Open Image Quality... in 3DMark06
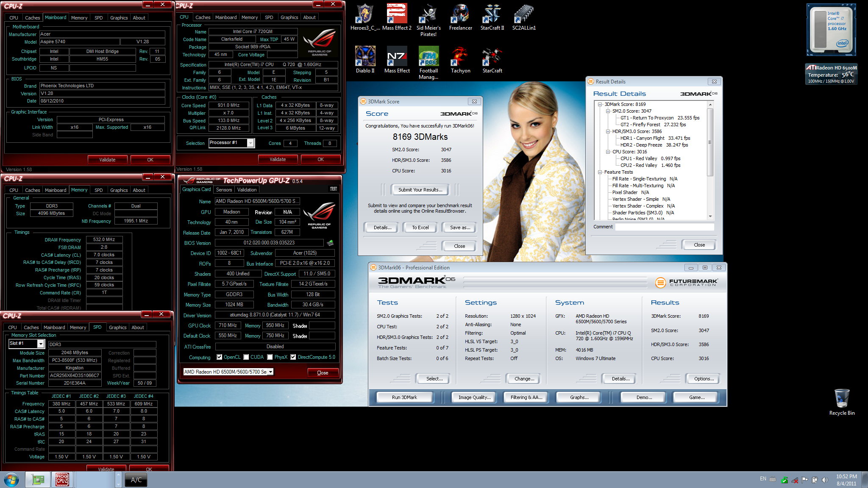The height and width of the screenshot is (488, 868). click(474, 397)
